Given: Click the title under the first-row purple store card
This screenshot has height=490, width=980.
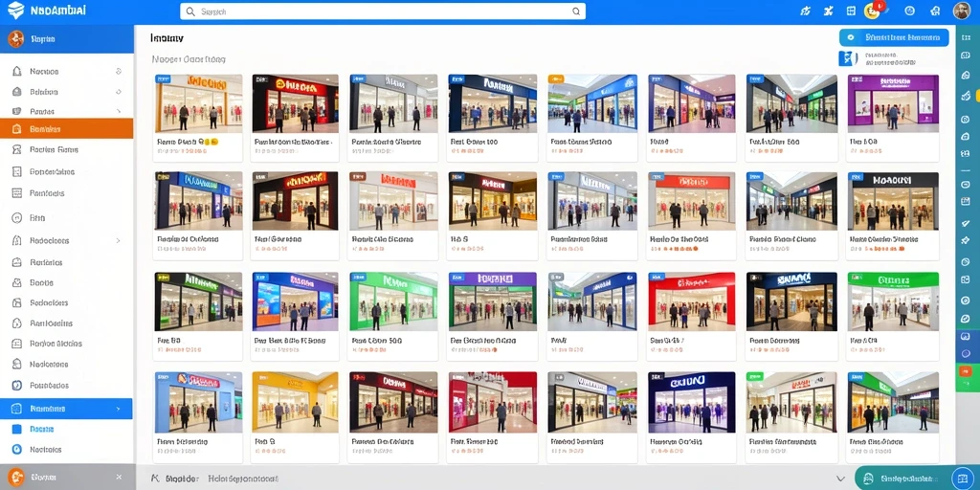Looking at the screenshot, I should 864,142.
